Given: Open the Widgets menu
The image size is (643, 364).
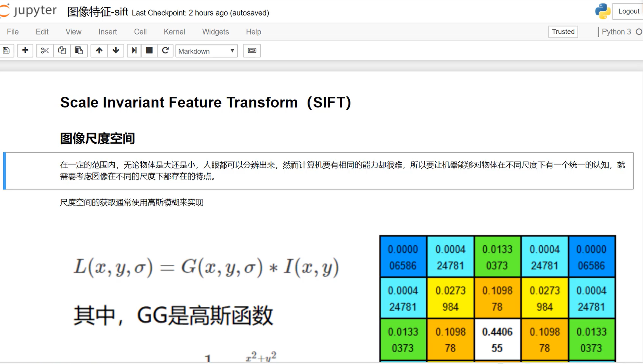Looking at the screenshot, I should tap(216, 32).
